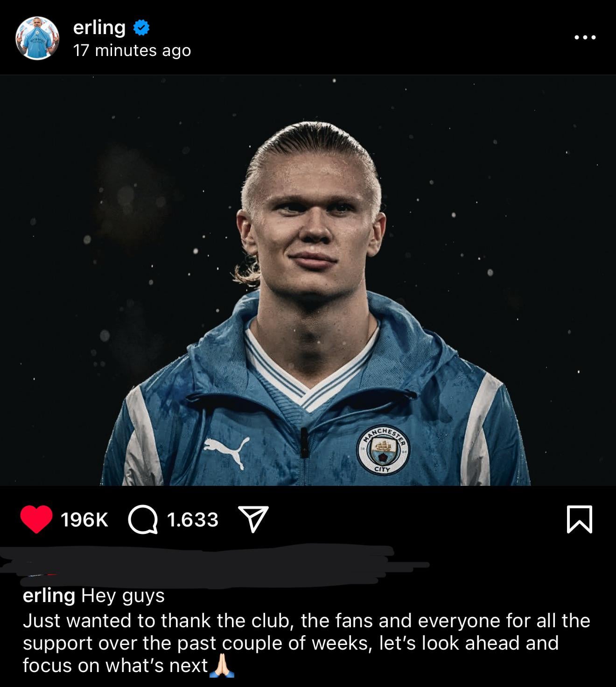This screenshot has width=616, height=687.
Task: Click the "17 minutes ago" timestamp
Action: point(132,50)
